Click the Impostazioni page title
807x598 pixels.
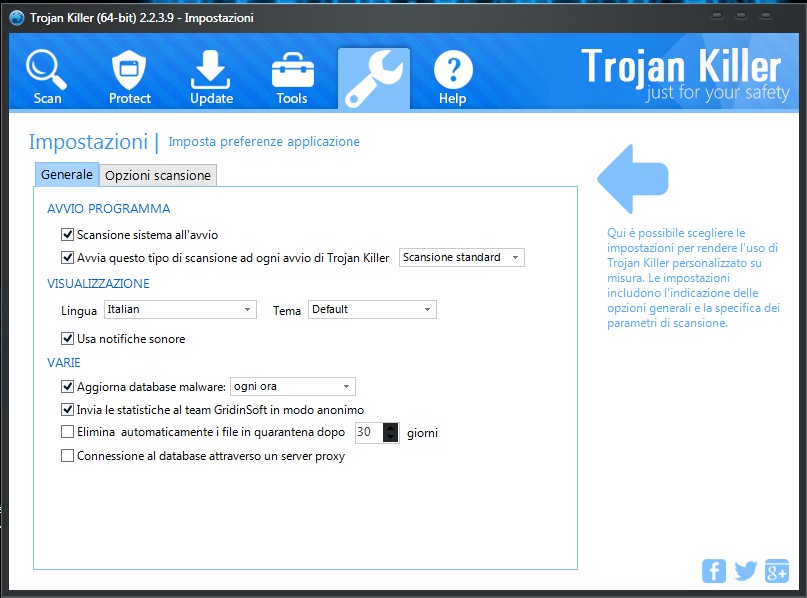[x=88, y=142]
